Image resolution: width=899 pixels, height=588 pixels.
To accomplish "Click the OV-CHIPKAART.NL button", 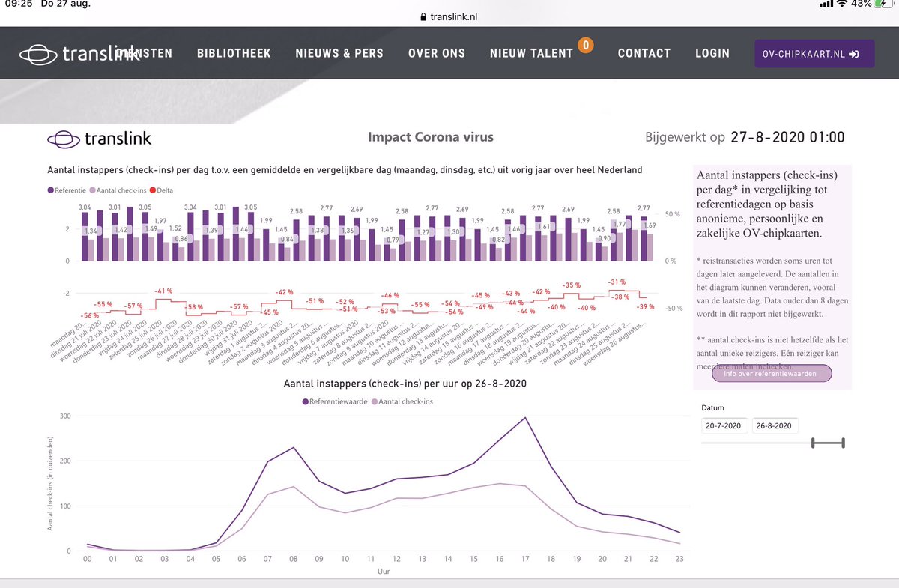I will click(814, 54).
